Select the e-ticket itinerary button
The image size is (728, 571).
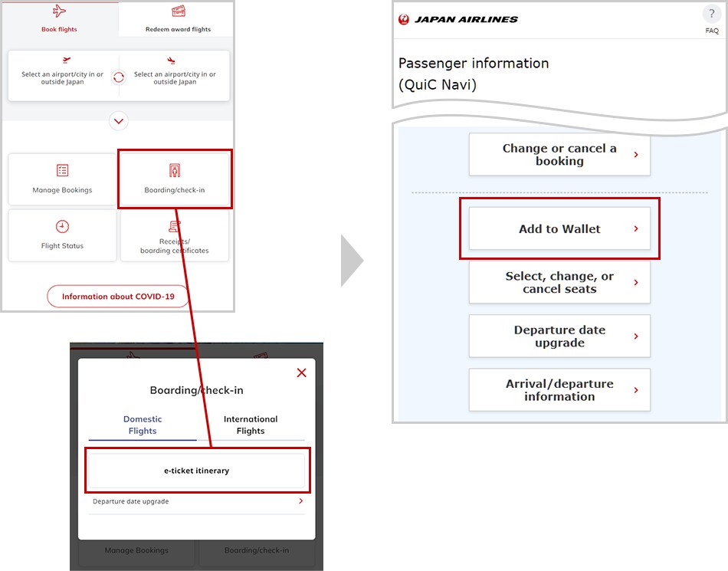pyautogui.click(x=197, y=470)
